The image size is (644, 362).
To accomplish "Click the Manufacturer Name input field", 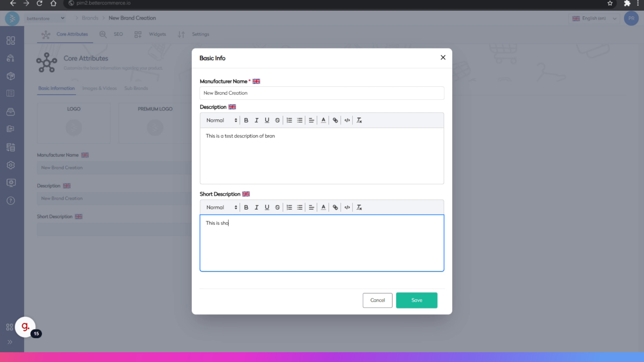I will (322, 93).
